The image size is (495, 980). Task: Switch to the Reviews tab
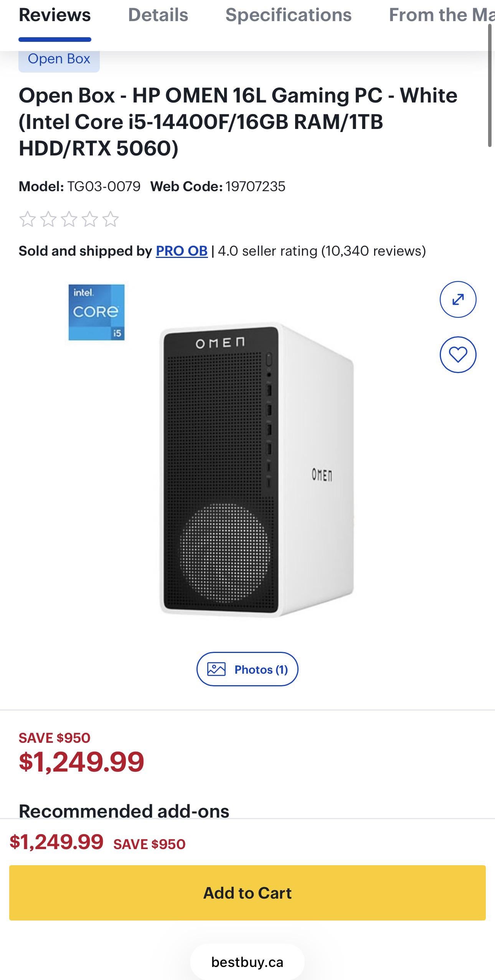click(55, 15)
